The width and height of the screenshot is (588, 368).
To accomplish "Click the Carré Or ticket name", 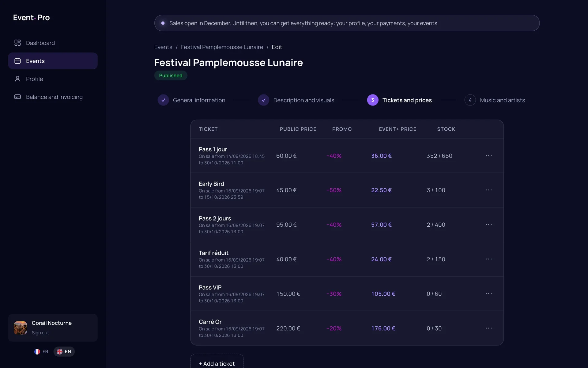I will coord(210,322).
